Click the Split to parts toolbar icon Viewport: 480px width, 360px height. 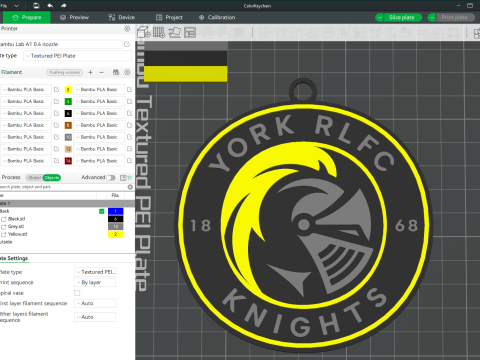pos(223,32)
